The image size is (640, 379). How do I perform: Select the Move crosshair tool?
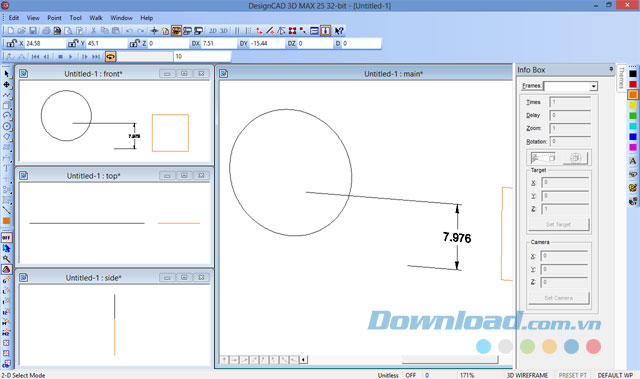(x=7, y=84)
